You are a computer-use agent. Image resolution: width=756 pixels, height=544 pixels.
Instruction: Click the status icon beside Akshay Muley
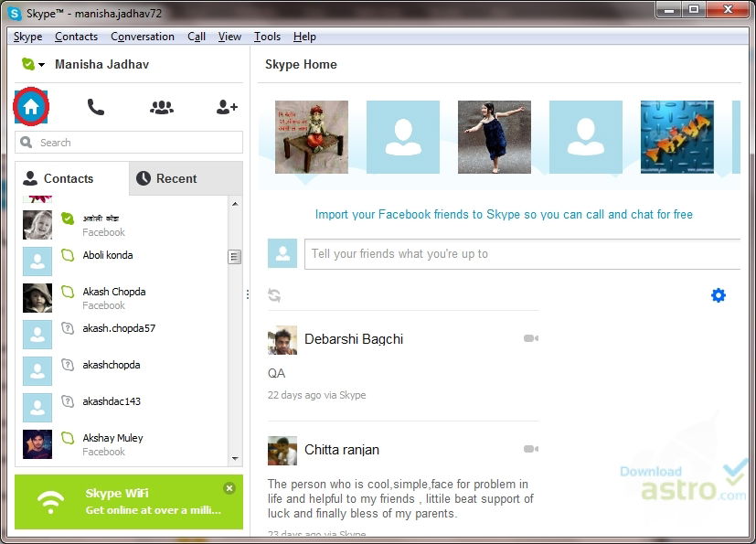click(68, 438)
